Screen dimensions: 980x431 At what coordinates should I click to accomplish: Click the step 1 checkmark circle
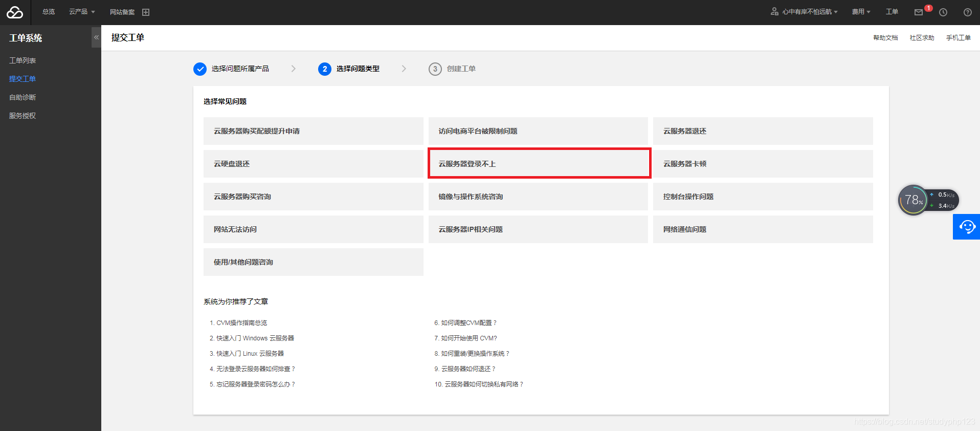(x=200, y=69)
